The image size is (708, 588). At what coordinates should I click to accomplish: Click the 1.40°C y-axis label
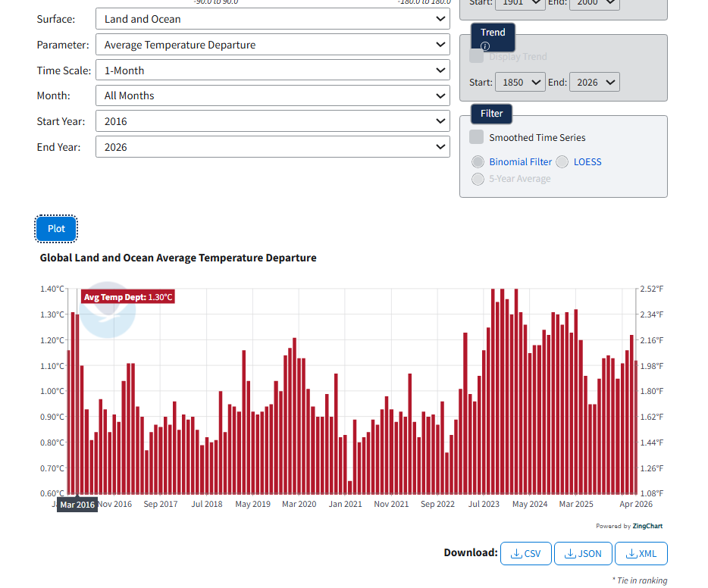pos(52,289)
